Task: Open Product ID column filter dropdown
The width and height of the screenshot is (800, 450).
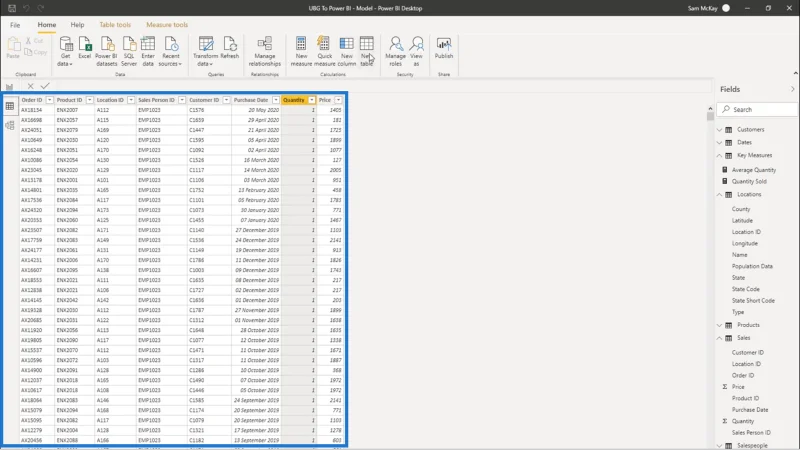Action: coord(89,100)
